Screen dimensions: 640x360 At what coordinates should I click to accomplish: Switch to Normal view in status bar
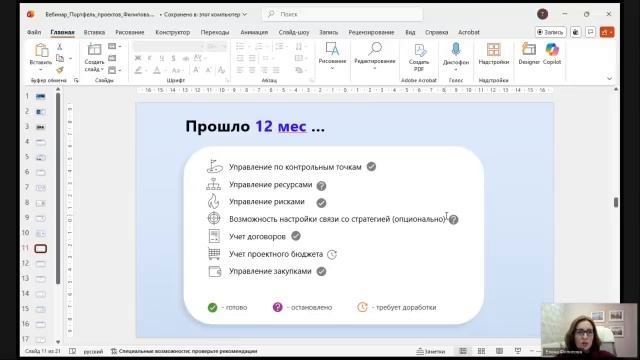click(463, 351)
